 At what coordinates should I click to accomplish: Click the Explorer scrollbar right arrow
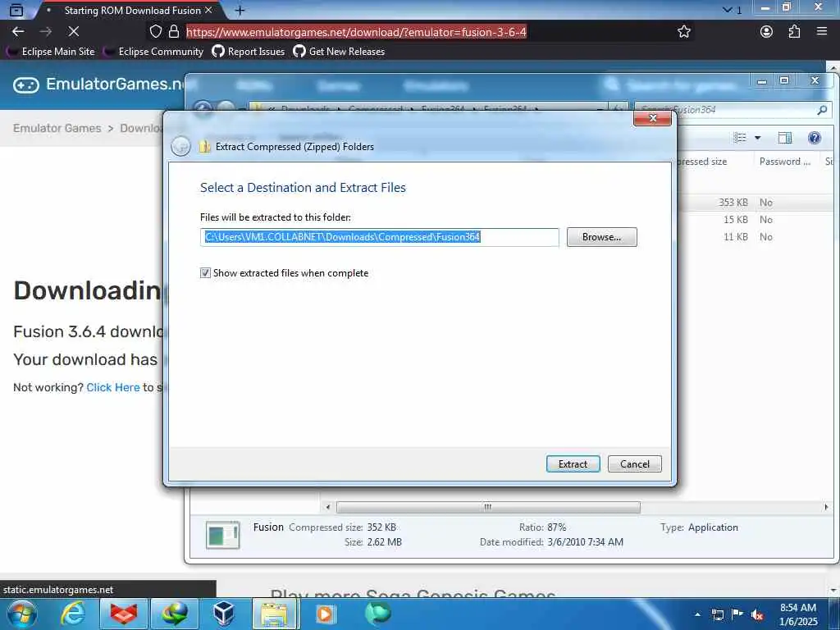point(826,507)
